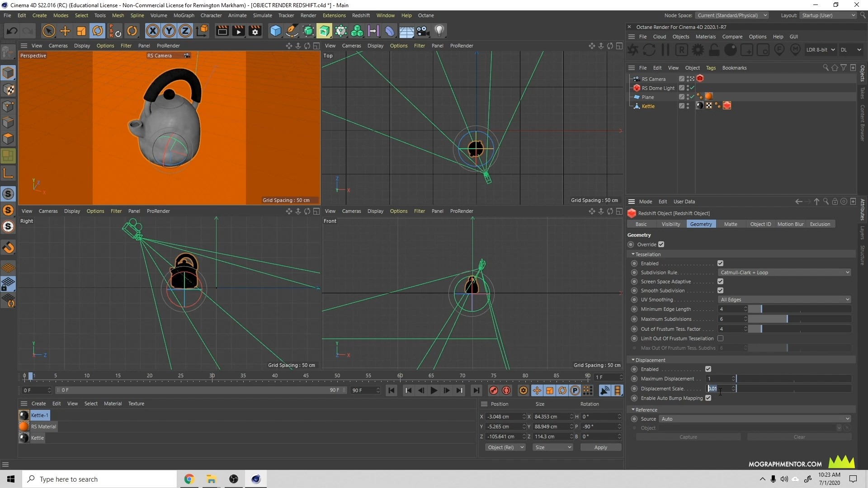Open Object Manager search magnifier
The height and width of the screenshot is (488, 868).
(x=826, y=68)
